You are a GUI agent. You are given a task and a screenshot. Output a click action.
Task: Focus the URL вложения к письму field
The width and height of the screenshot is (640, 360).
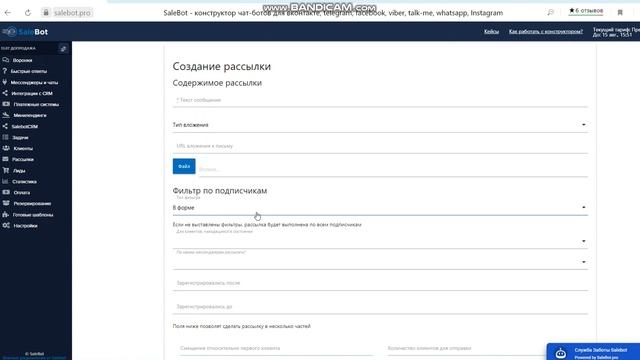tap(380, 146)
